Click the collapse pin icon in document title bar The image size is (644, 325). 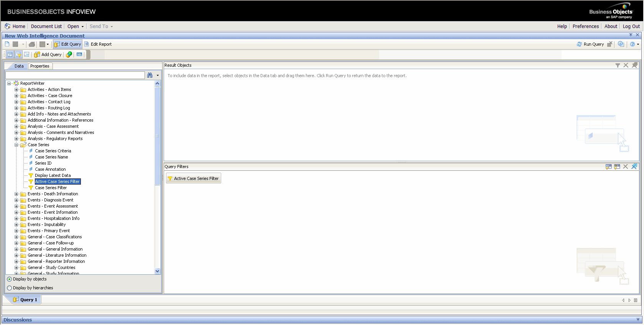pyautogui.click(x=631, y=35)
